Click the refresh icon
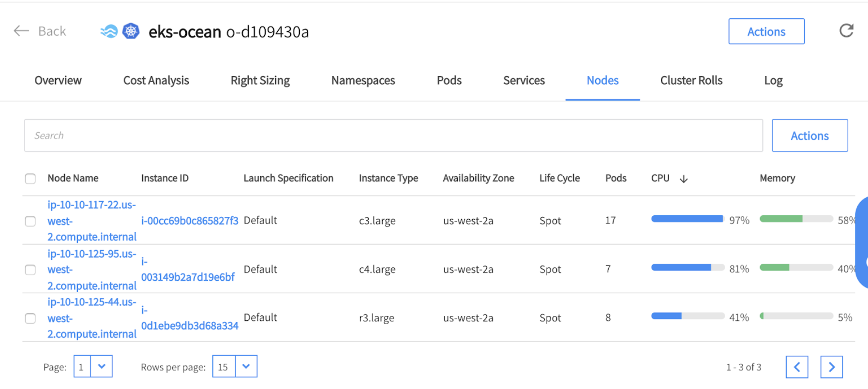 pyautogui.click(x=846, y=31)
